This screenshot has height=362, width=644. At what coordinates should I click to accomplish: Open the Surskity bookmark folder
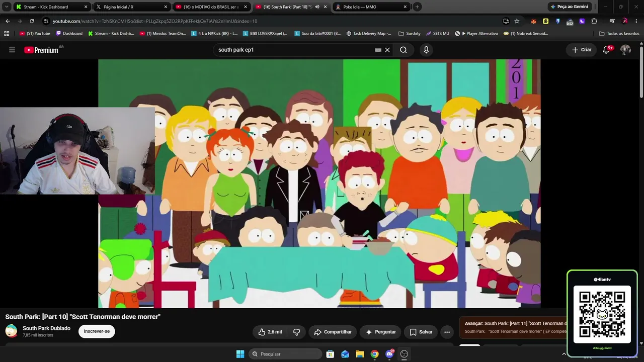tap(409, 34)
